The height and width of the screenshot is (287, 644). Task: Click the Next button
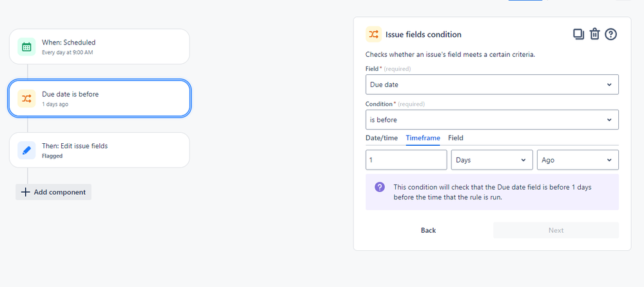point(556,230)
